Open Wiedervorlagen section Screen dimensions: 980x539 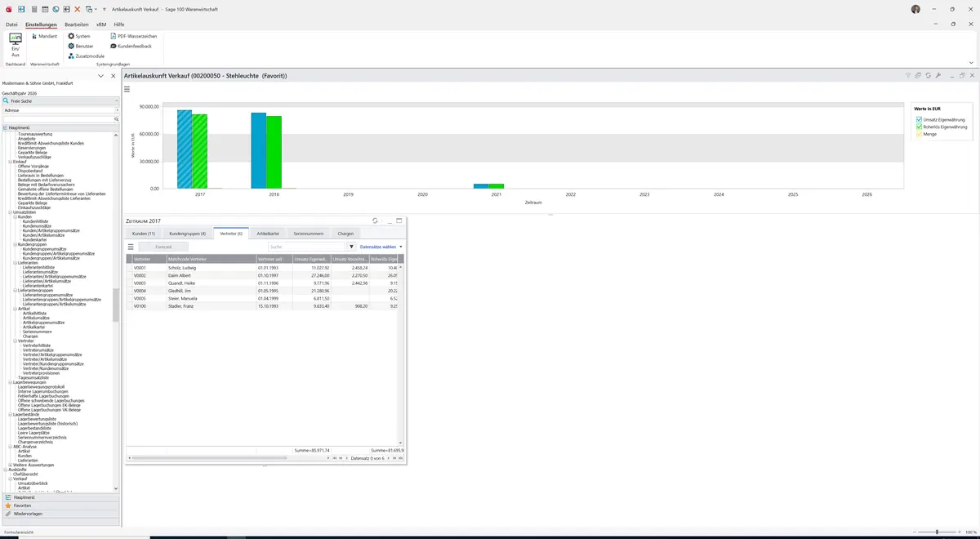(x=60, y=514)
